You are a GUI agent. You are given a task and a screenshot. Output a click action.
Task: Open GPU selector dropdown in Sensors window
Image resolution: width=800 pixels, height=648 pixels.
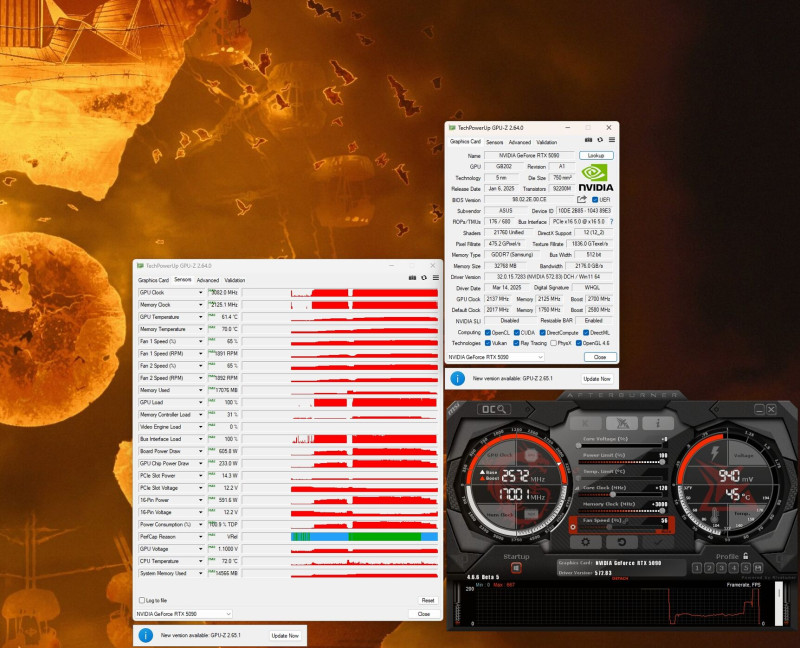[184, 614]
